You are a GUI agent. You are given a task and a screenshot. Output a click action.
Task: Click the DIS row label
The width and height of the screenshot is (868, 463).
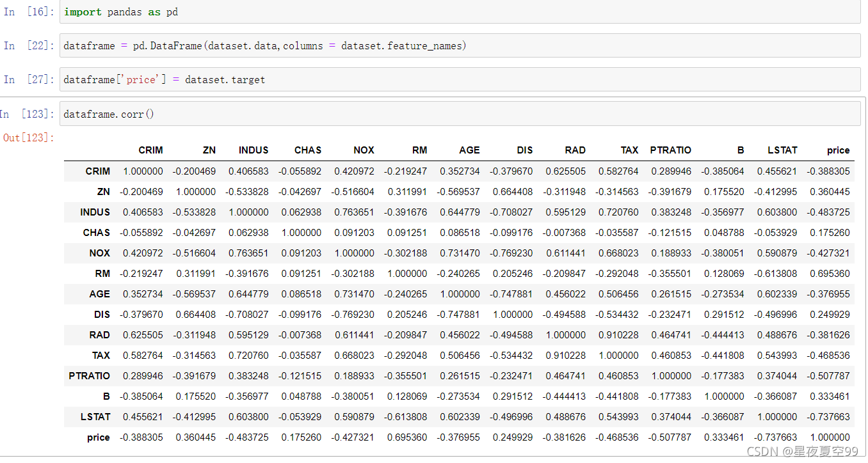click(102, 315)
